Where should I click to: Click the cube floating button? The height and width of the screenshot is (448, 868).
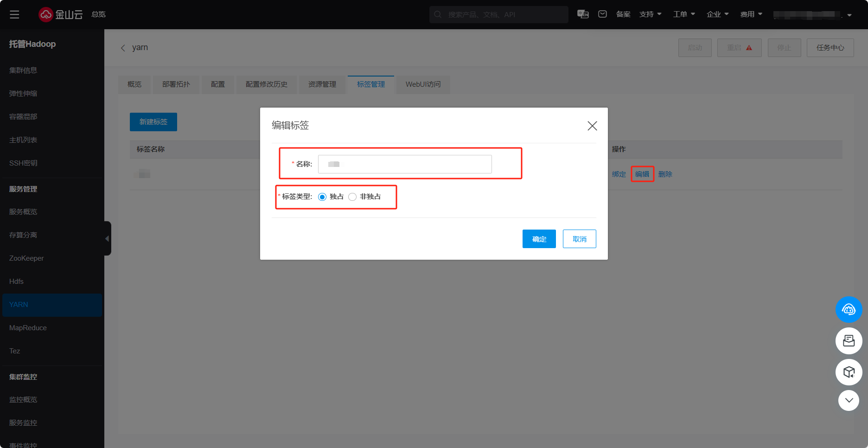click(x=849, y=372)
